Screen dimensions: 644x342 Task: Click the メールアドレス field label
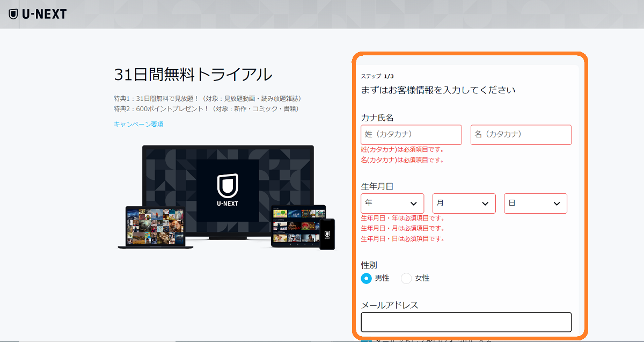click(390, 305)
